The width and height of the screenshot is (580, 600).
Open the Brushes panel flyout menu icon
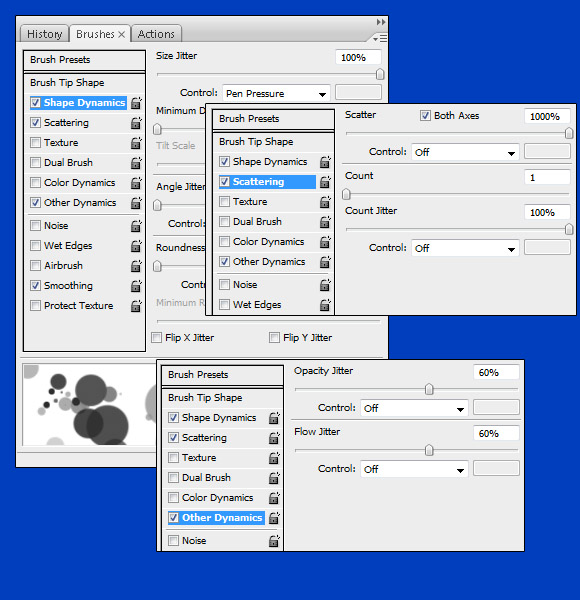click(380, 38)
